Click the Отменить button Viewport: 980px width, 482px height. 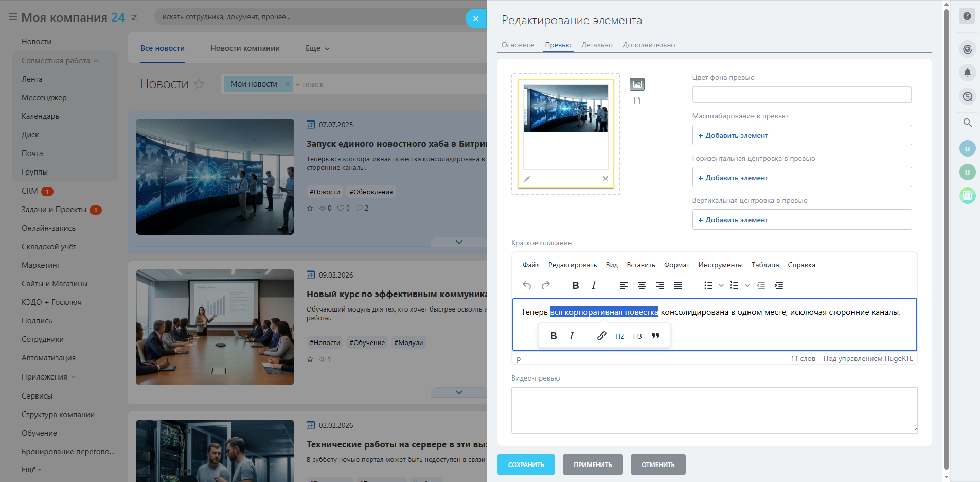pos(657,464)
